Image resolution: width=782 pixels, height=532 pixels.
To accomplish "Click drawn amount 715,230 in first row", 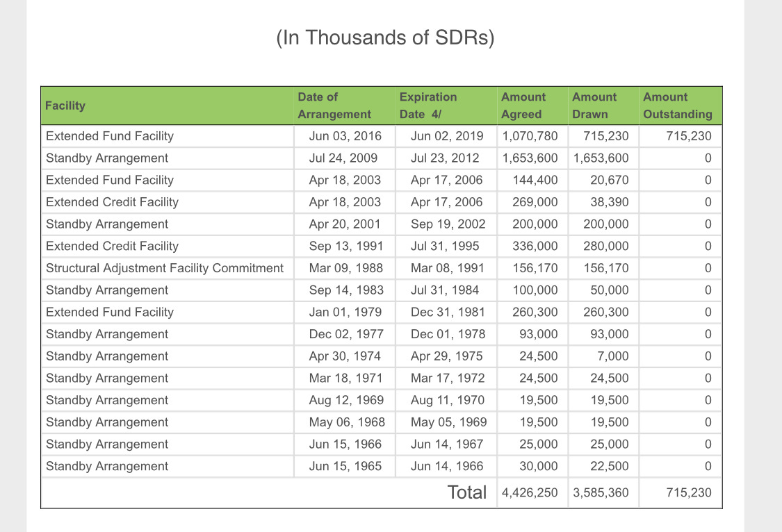I will (x=605, y=136).
